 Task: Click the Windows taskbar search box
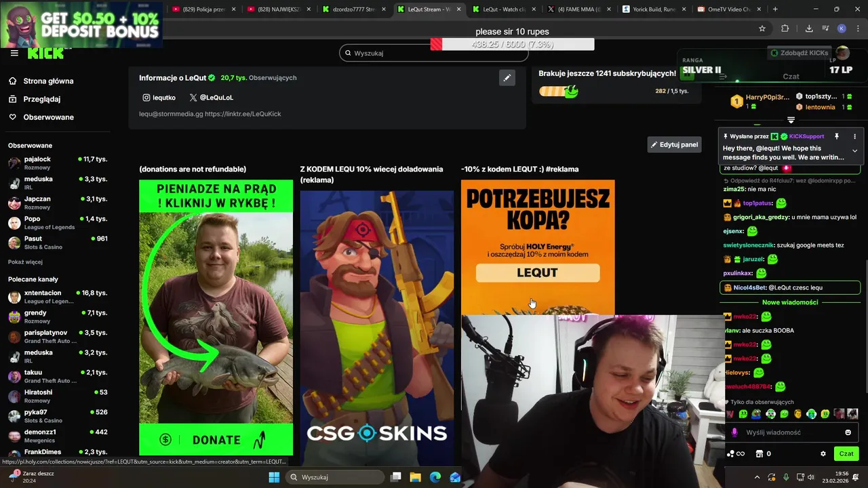tap(335, 477)
